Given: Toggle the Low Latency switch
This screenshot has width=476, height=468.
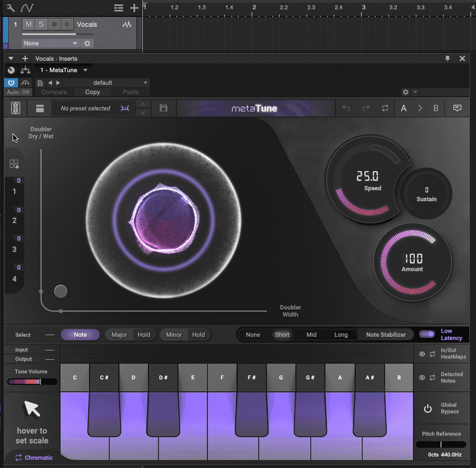Looking at the screenshot, I should click(427, 334).
